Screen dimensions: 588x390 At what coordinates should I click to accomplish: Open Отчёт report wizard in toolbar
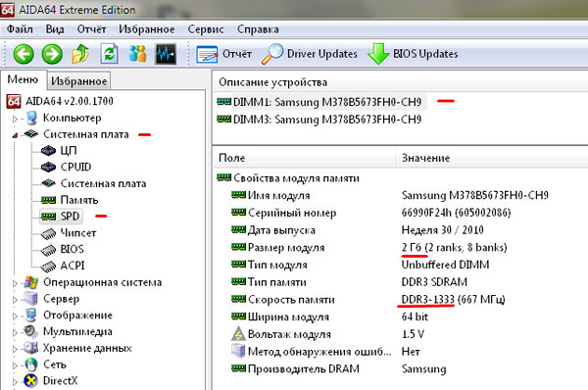[223, 54]
